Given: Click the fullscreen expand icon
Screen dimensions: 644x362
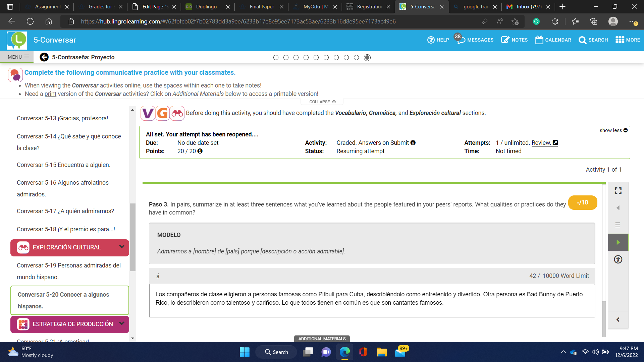Looking at the screenshot, I should [x=618, y=191].
